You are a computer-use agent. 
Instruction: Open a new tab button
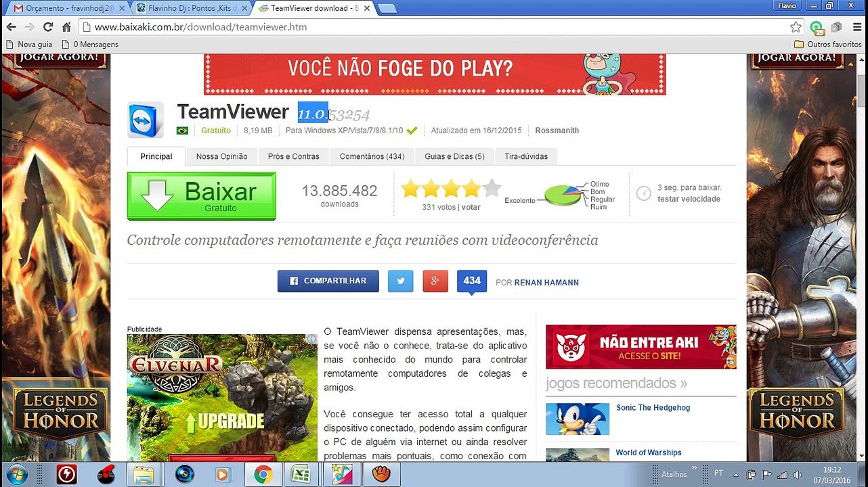387,8
